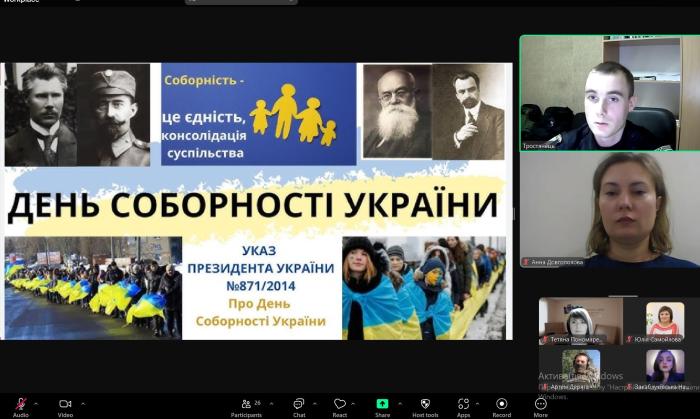Open the Apps menu

[x=463, y=404]
